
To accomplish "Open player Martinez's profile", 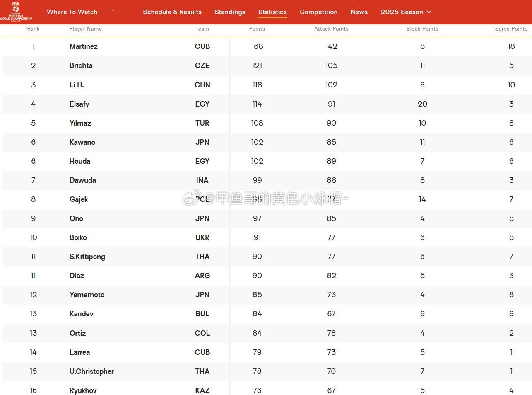I will [x=84, y=46].
